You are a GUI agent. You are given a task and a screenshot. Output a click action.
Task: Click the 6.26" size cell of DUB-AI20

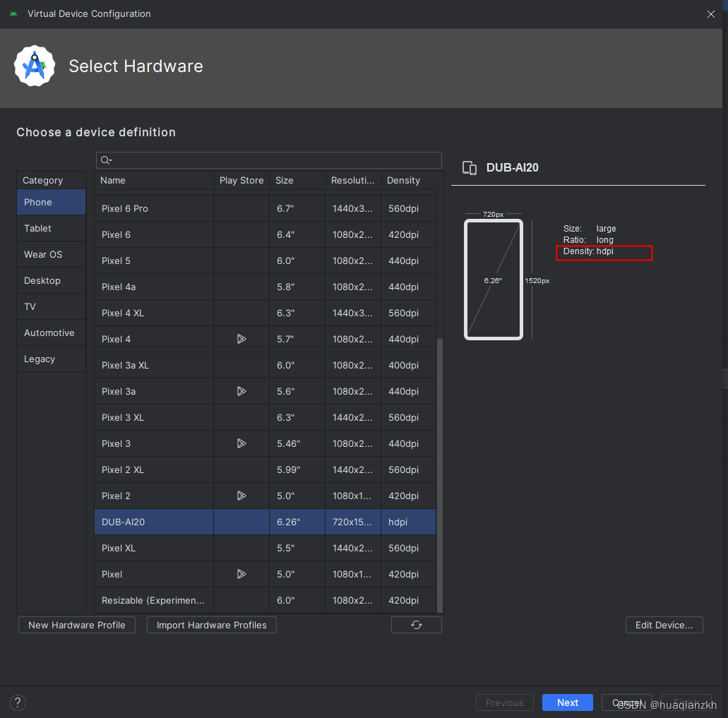pyautogui.click(x=297, y=522)
